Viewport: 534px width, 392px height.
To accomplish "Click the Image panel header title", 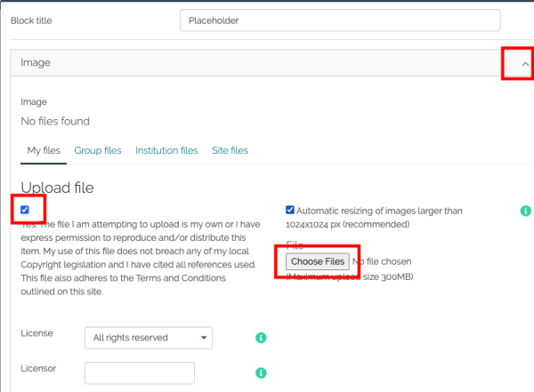I will (x=36, y=63).
